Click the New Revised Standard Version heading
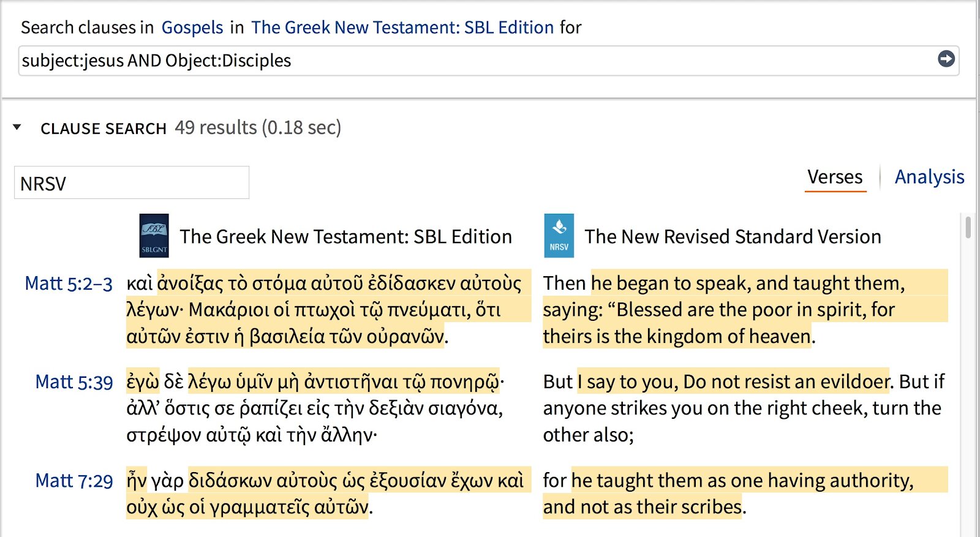 [733, 236]
